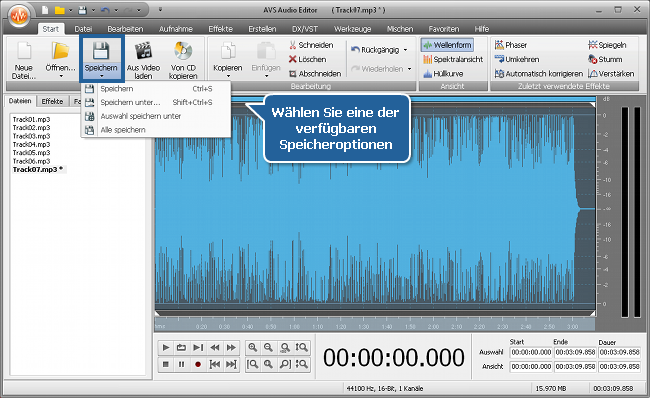The width and height of the screenshot is (650, 398).
Task: Click the Neue Datei ribbon icon
Action: [24, 51]
